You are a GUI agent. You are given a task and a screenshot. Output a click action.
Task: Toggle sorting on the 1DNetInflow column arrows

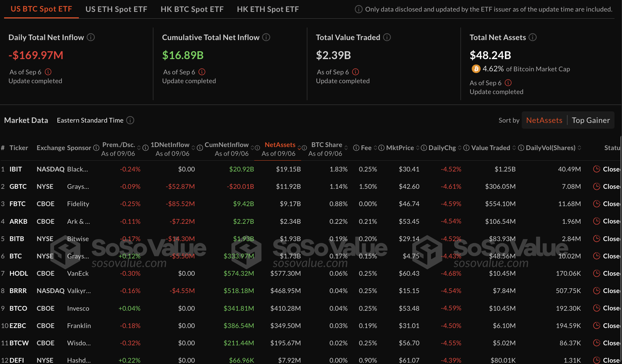coord(193,148)
